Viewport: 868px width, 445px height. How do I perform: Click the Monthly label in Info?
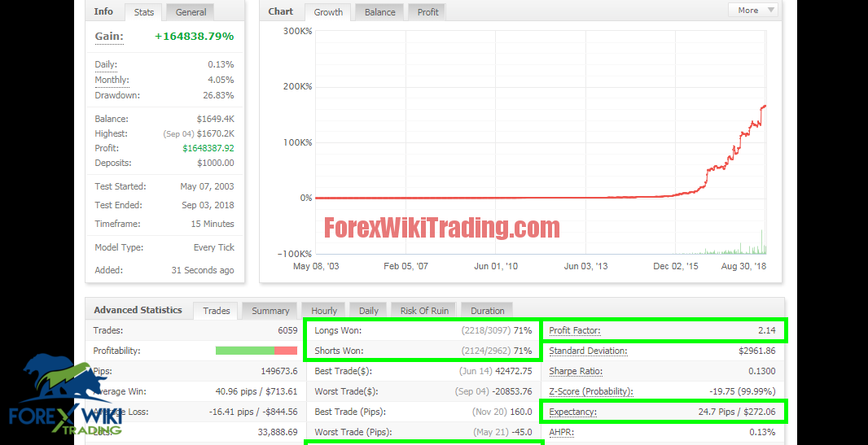click(112, 80)
